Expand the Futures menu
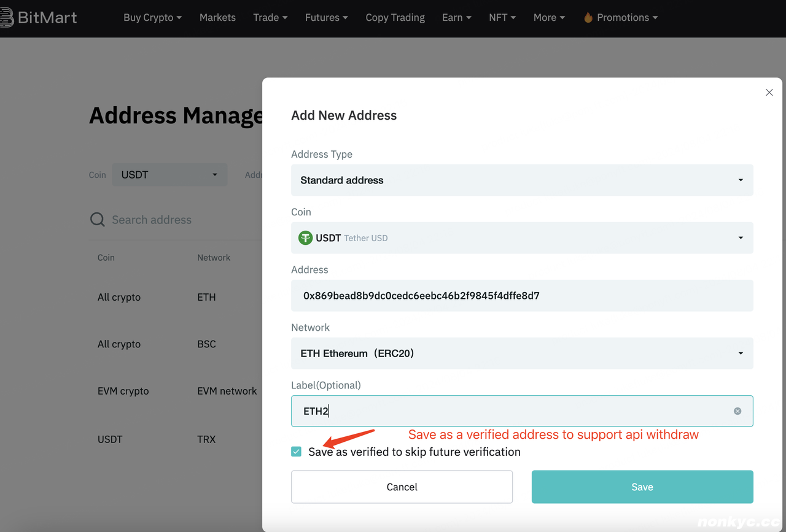 pyautogui.click(x=326, y=18)
